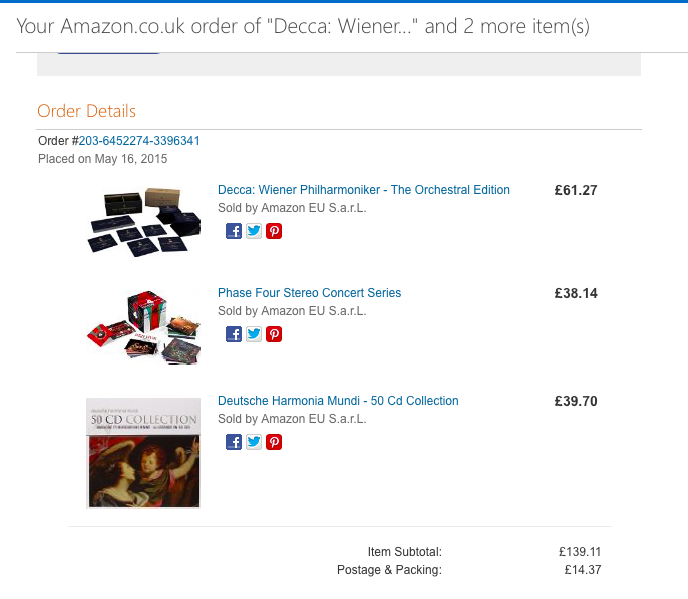Screen dimensions: 688x599
Task: Open Phase Four Stereo Concert Series link
Action: 309,293
